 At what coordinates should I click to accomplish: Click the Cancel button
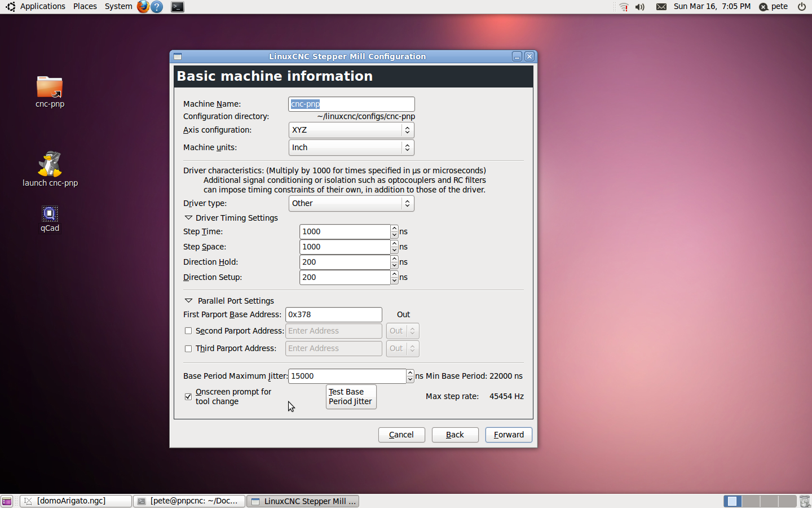click(x=401, y=435)
